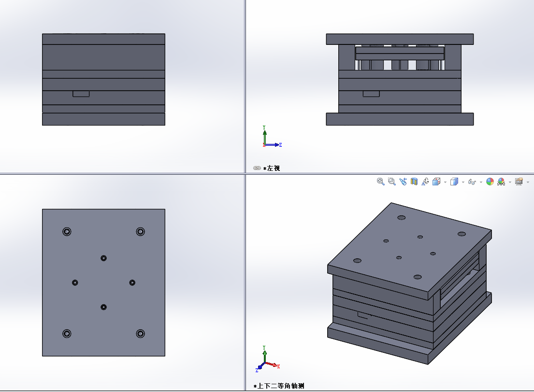
Task: Click the View Settings monitor icon
Action: pyautogui.click(x=519, y=182)
